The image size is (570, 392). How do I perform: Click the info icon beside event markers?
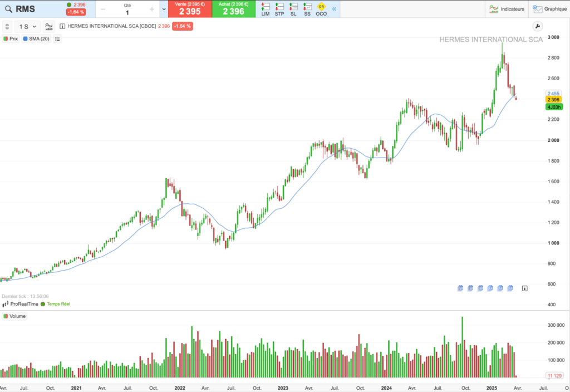click(x=524, y=288)
